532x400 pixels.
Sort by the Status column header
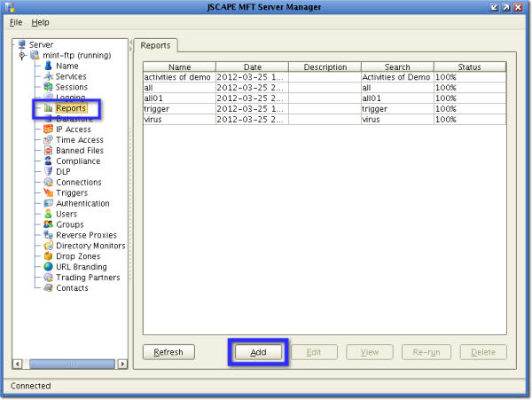tap(470, 67)
